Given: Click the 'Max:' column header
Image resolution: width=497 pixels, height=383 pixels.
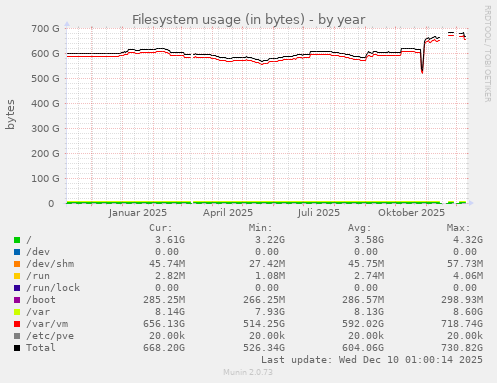Looking at the screenshot, I should click(459, 228).
